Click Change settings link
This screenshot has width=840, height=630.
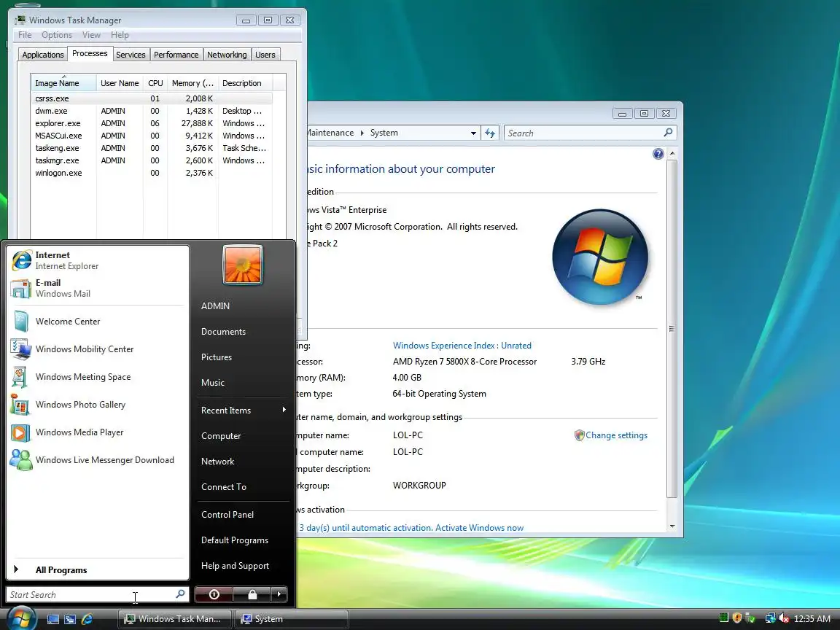[x=616, y=435]
